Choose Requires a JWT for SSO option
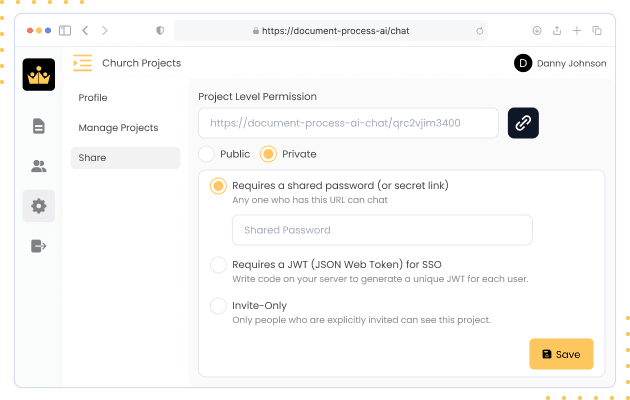This screenshot has height=400, width=630. point(218,265)
